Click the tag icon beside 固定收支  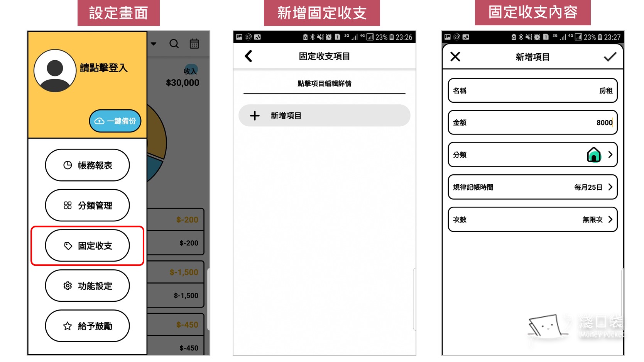tap(68, 246)
